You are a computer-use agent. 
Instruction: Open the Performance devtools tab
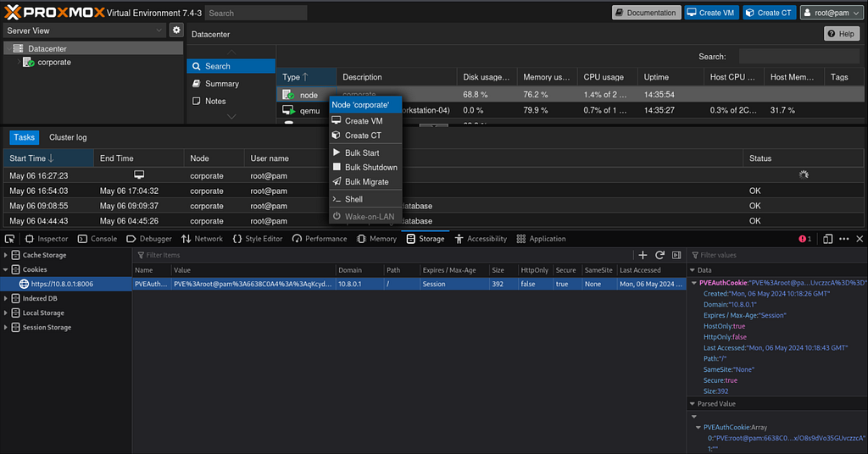pos(320,239)
